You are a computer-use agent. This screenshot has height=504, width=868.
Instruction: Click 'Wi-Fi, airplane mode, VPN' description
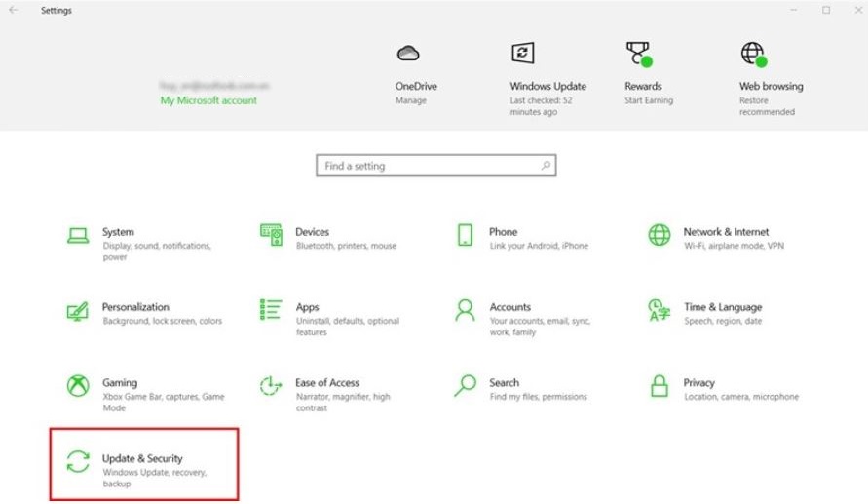pos(734,246)
